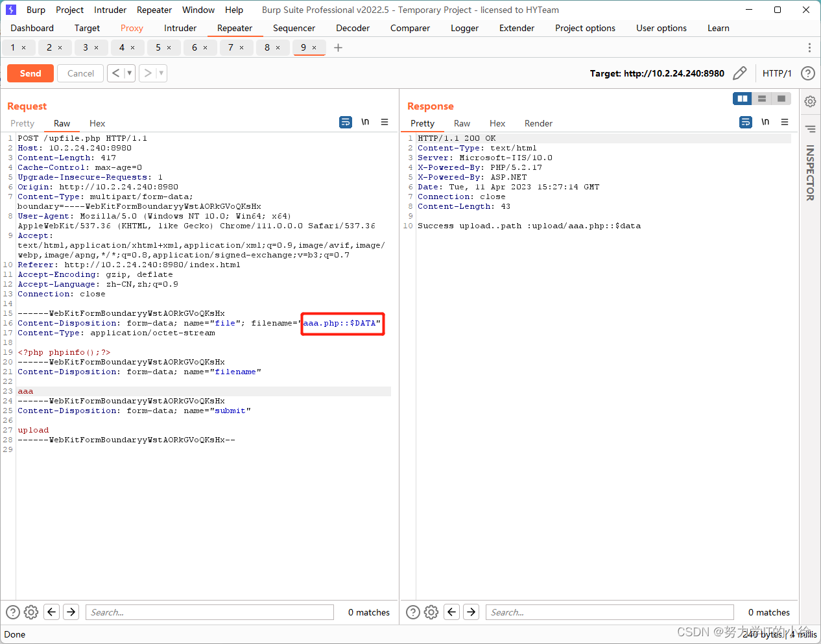Show Request in Hex view

(x=97, y=123)
